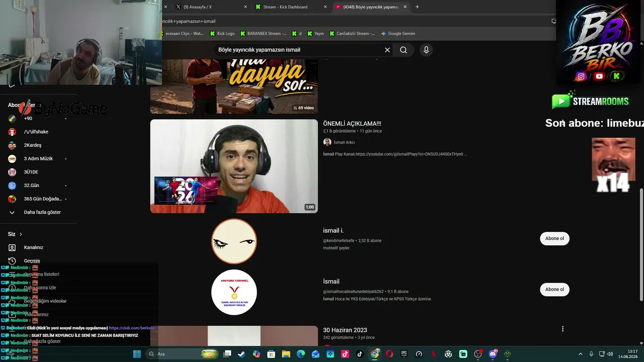
Task: Open Discord from the taskbar
Action: click(x=493, y=354)
